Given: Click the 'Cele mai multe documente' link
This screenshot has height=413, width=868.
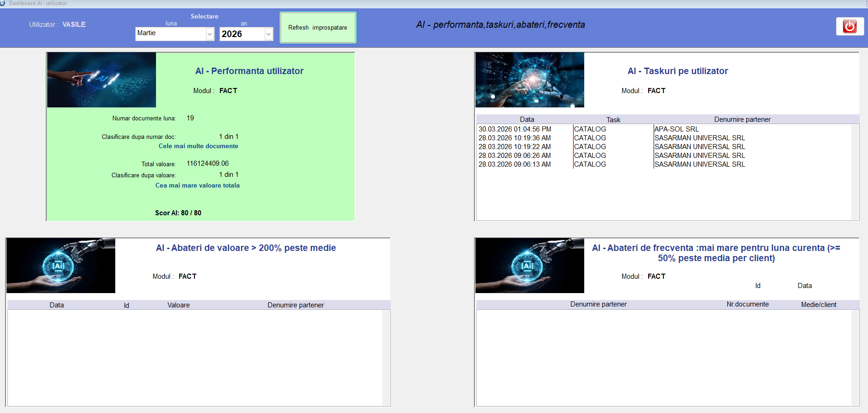Looking at the screenshot, I should 198,146.
